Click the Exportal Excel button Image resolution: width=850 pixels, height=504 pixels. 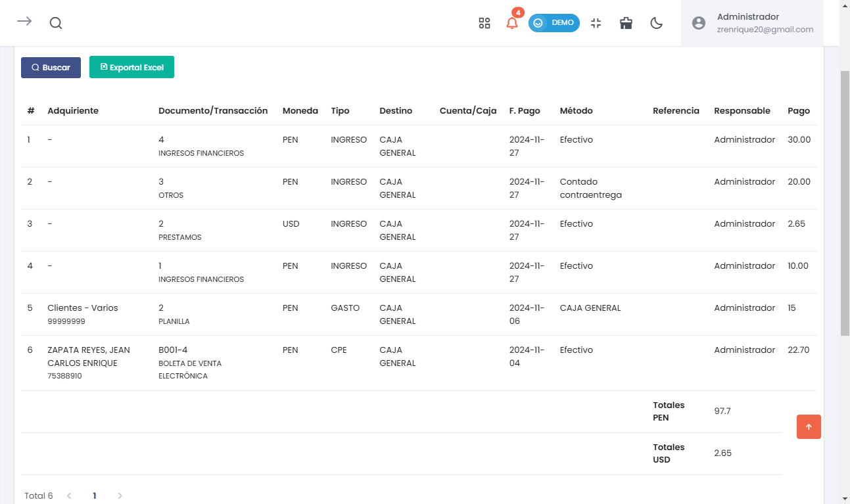coord(131,68)
